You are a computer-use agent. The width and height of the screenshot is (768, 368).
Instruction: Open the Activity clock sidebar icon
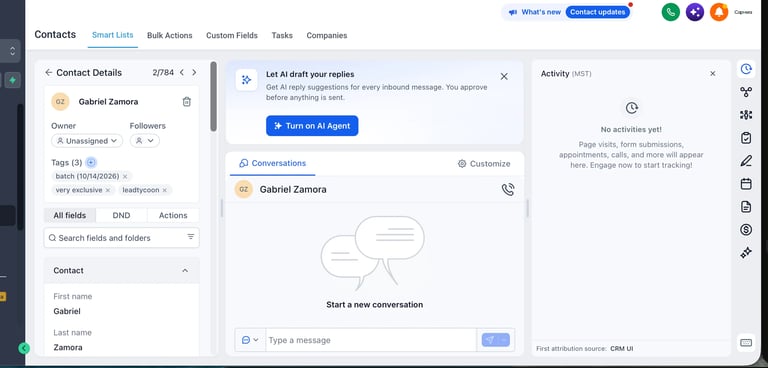pyautogui.click(x=746, y=69)
